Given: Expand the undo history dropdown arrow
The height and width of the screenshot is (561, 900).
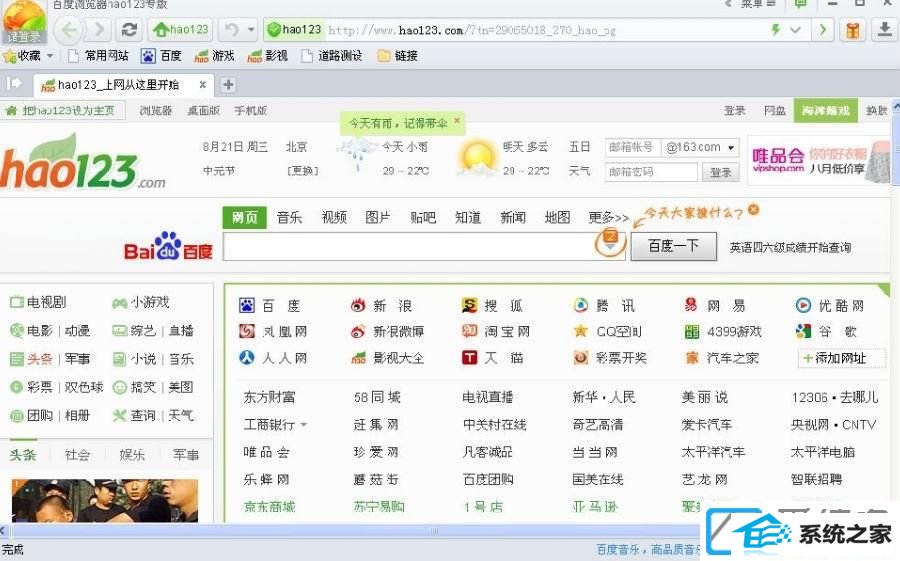Looking at the screenshot, I should (x=251, y=29).
